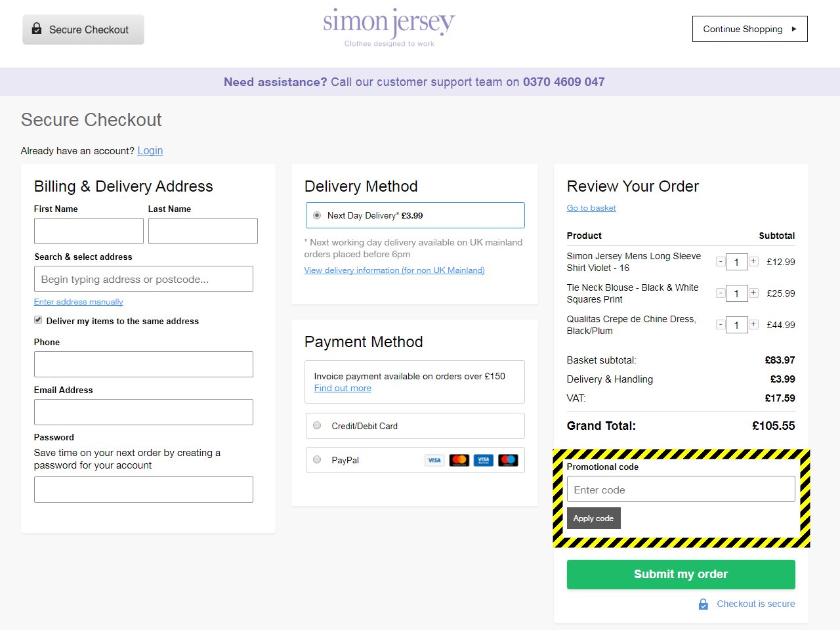Click Tie Neck Blouse product name
The height and width of the screenshot is (630, 840).
(633, 293)
